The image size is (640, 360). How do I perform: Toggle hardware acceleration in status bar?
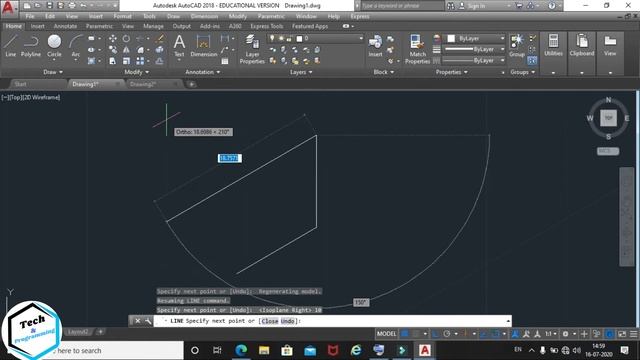[609, 334]
